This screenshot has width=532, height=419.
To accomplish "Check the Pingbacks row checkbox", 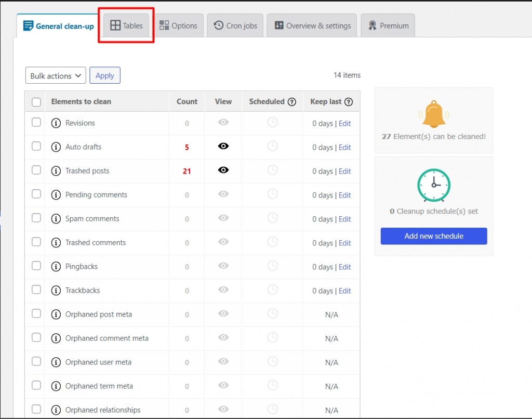I will 36,266.
